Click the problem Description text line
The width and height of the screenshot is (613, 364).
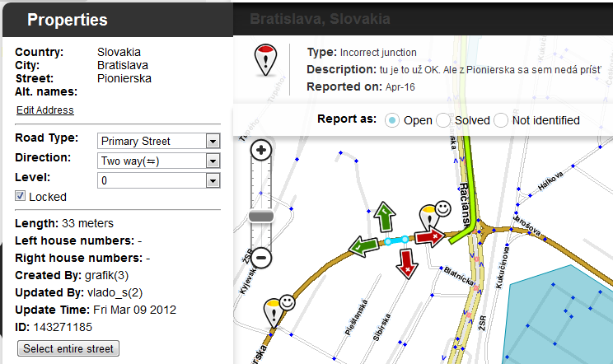pyautogui.click(x=454, y=69)
